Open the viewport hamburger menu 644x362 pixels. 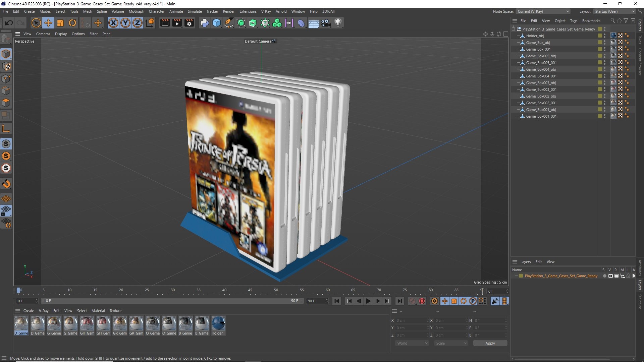18,34
